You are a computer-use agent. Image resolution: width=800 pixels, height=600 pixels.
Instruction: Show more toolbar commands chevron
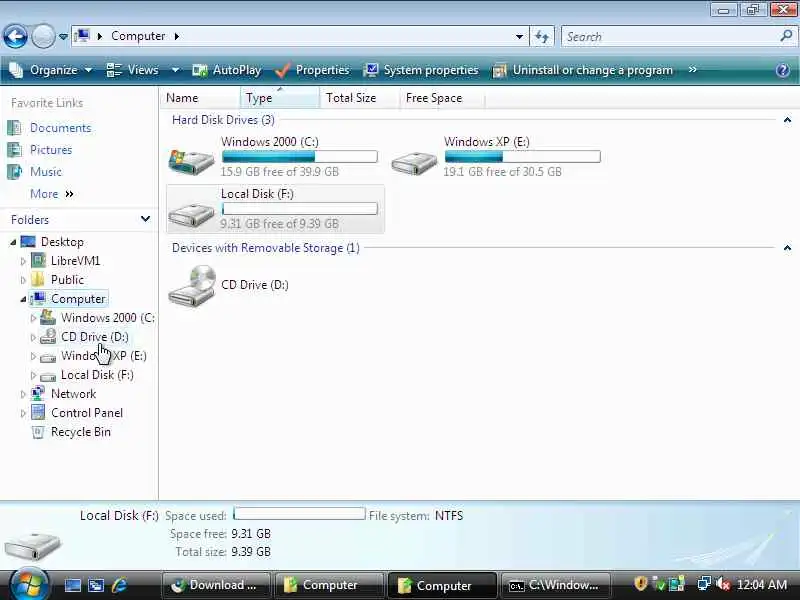pyautogui.click(x=692, y=69)
